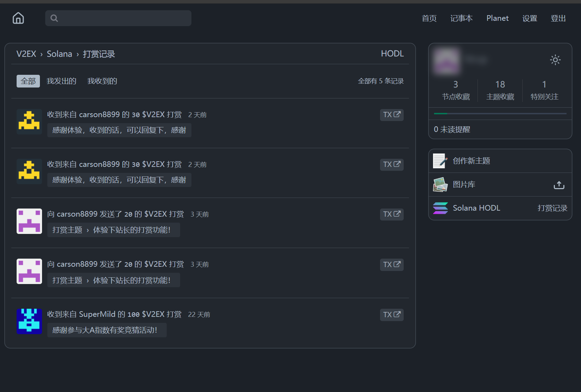The image size is (581, 392).
Task: Open SuperMild username link
Action: (x=97, y=314)
